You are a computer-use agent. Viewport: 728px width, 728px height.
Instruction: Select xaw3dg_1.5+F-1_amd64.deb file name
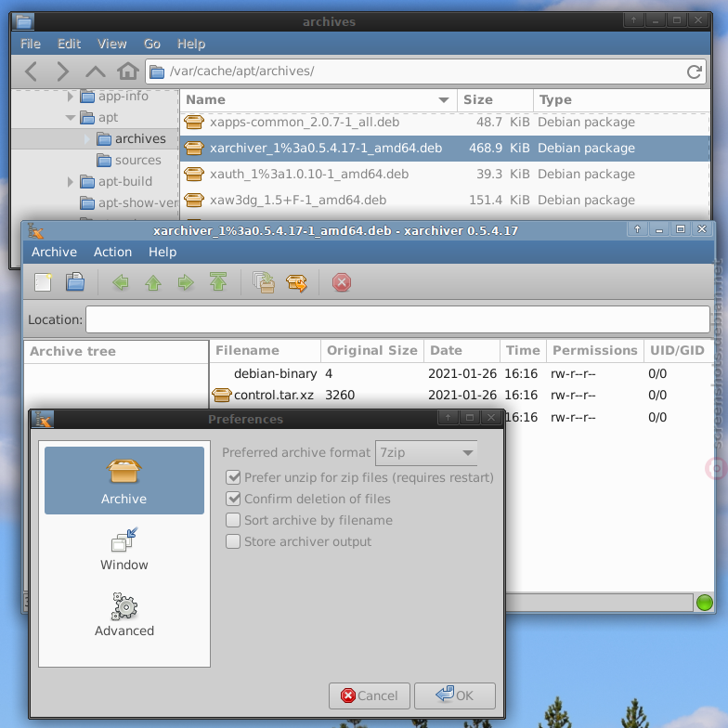298,201
